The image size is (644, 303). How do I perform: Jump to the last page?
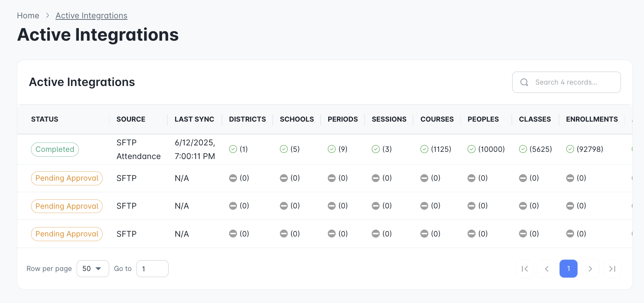612,269
